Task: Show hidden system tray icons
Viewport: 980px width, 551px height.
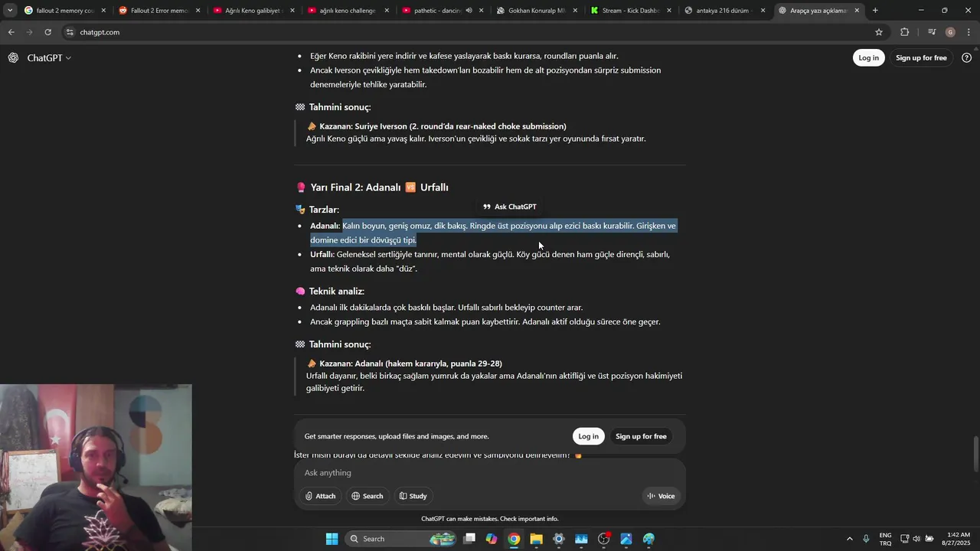Action: click(x=849, y=539)
